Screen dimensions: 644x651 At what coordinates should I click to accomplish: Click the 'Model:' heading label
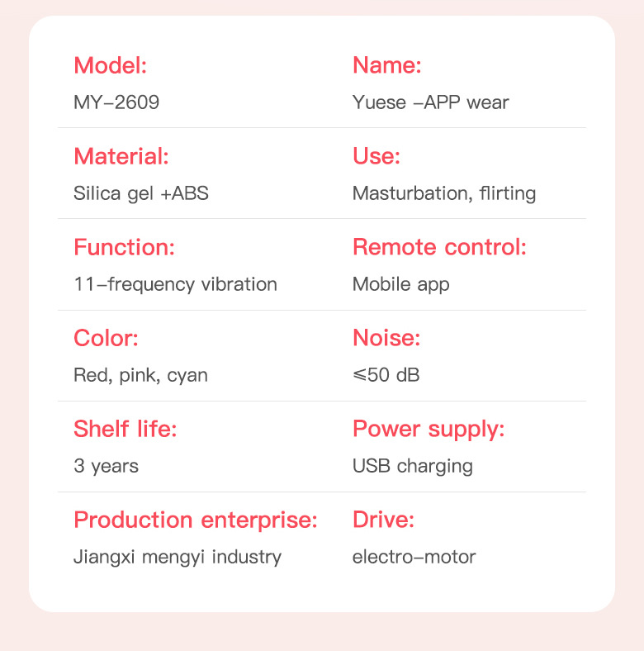pyautogui.click(x=110, y=65)
